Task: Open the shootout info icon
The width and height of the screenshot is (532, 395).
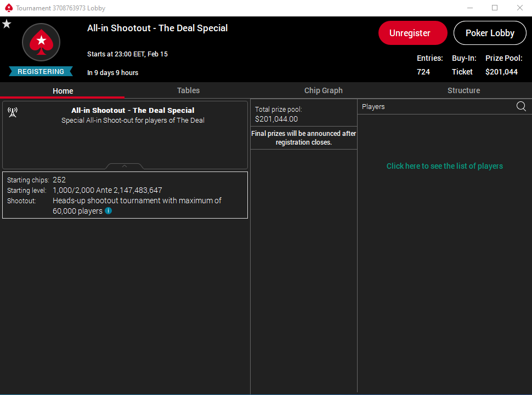Action: pos(108,210)
